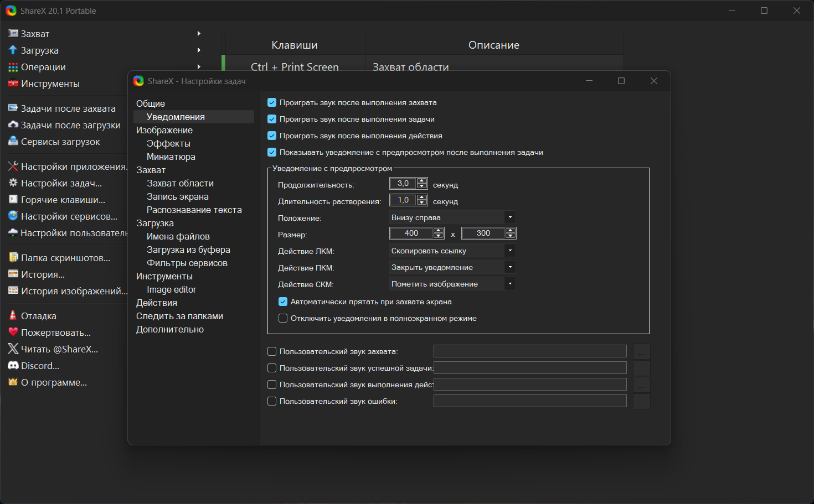The width and height of the screenshot is (814, 504).
Task: Click the X logo icon for @ShareX
Action: pos(13,349)
